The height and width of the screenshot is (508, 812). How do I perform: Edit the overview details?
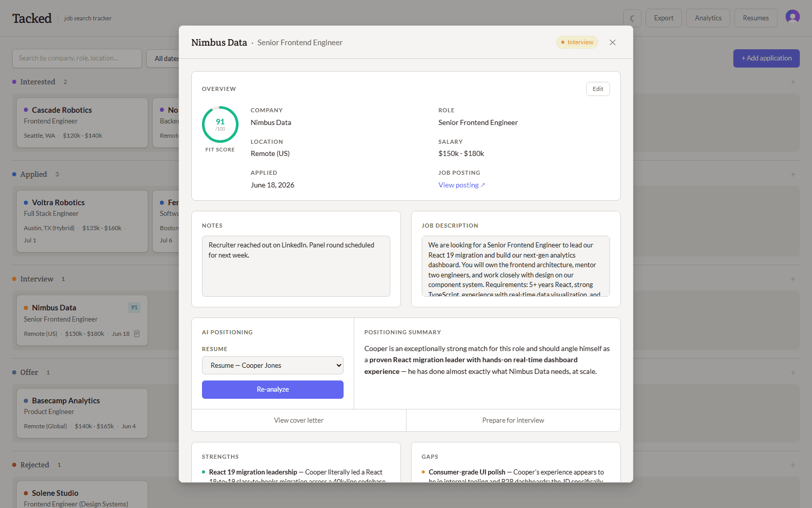[598, 89]
